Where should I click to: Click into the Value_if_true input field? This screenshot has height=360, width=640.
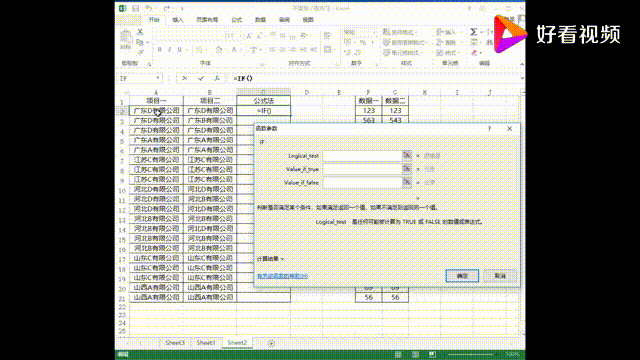point(362,169)
